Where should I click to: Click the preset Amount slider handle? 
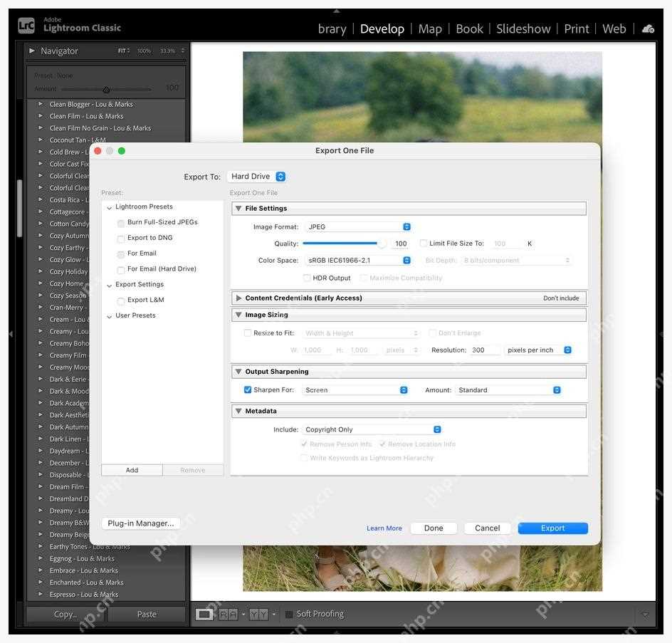point(106,90)
